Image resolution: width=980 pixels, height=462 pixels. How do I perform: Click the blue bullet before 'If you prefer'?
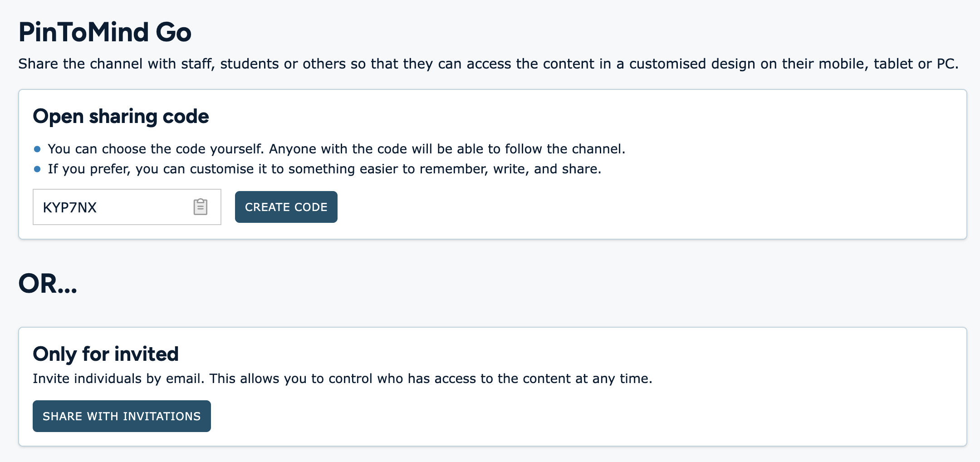pos(37,169)
